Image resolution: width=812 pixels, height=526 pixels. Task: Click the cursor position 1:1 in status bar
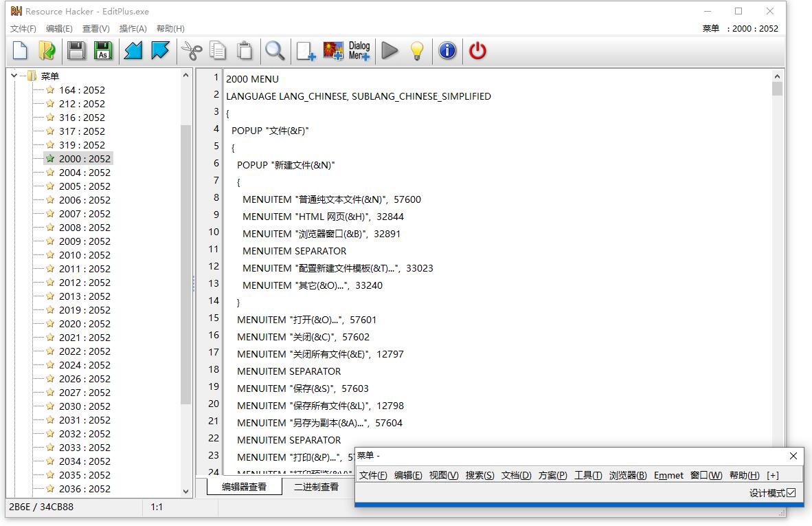(x=157, y=507)
